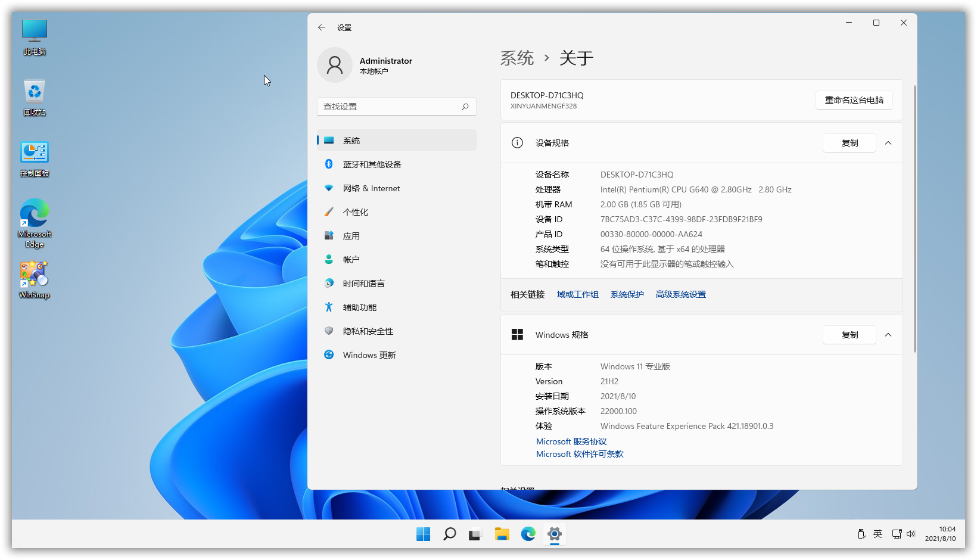Open 隐私和安全性 settings
This screenshot has width=977, height=560.
[x=397, y=331]
